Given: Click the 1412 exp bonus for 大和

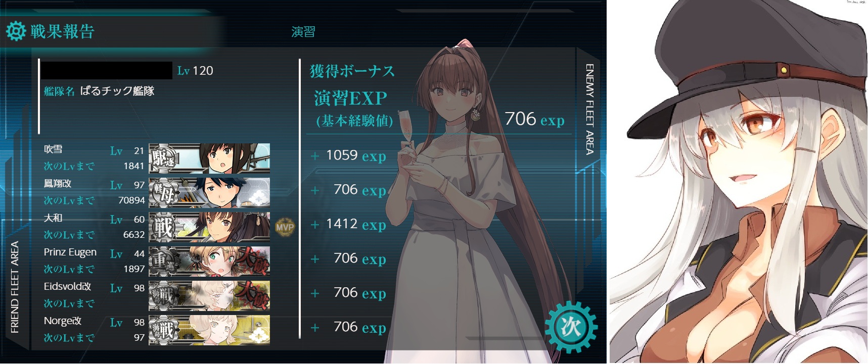Looking at the screenshot, I should pos(356,224).
